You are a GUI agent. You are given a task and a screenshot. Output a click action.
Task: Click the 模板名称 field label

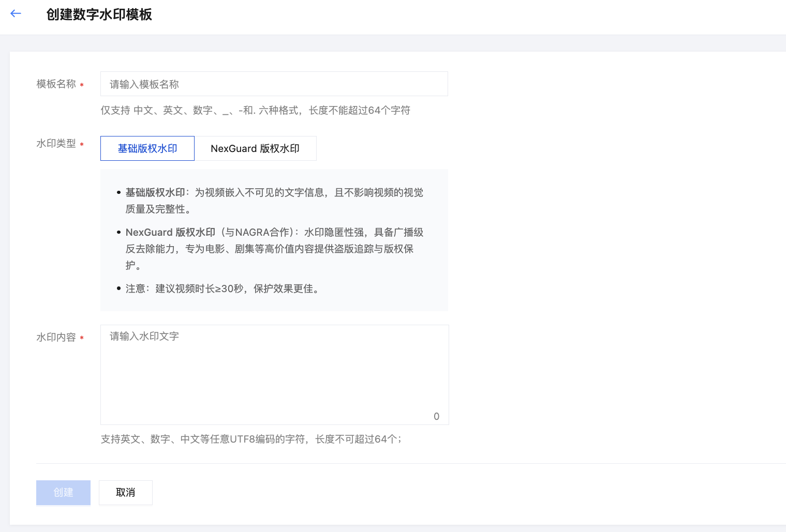point(56,84)
